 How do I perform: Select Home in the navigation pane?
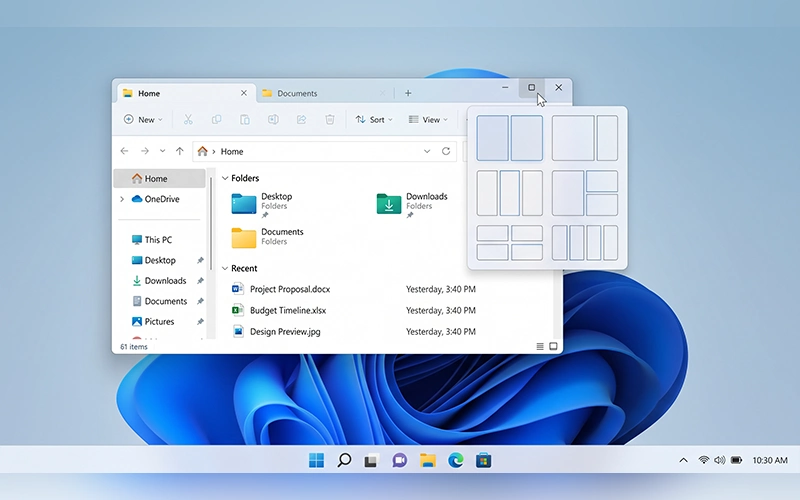coord(159,179)
